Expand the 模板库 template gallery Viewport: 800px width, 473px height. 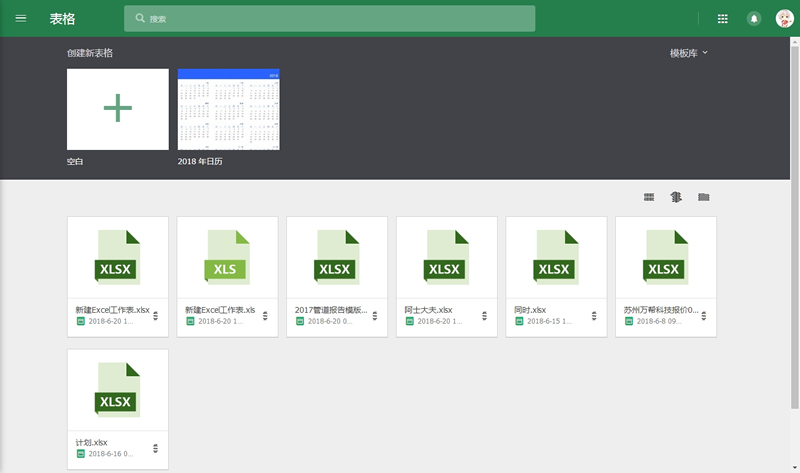[689, 53]
